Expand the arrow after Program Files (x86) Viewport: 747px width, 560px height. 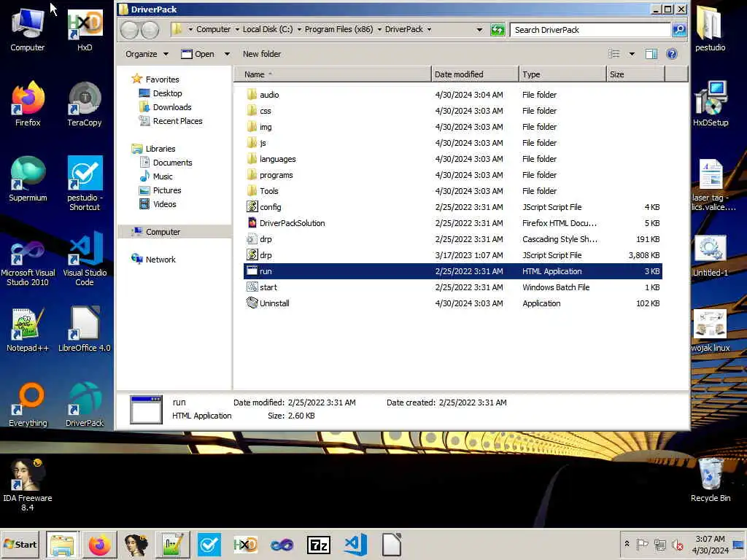pos(379,29)
